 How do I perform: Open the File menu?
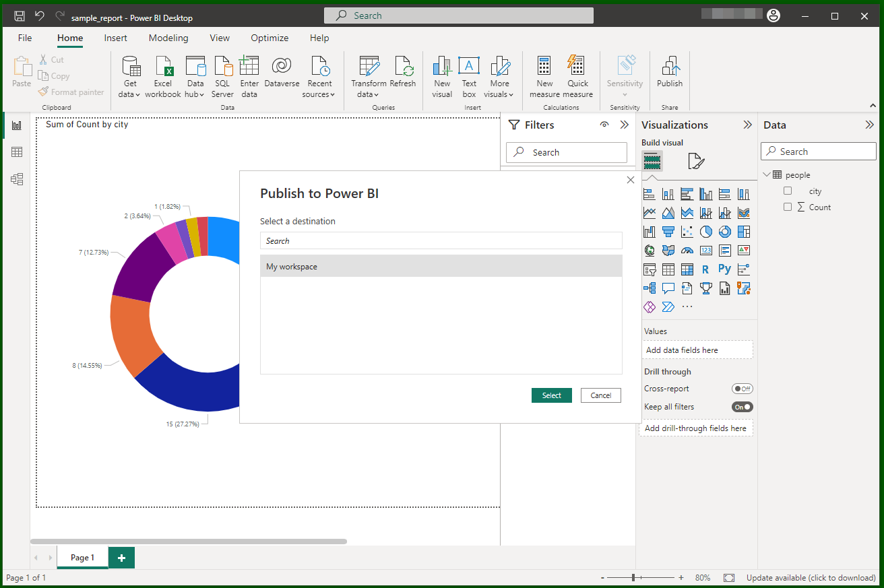pyautogui.click(x=25, y=38)
